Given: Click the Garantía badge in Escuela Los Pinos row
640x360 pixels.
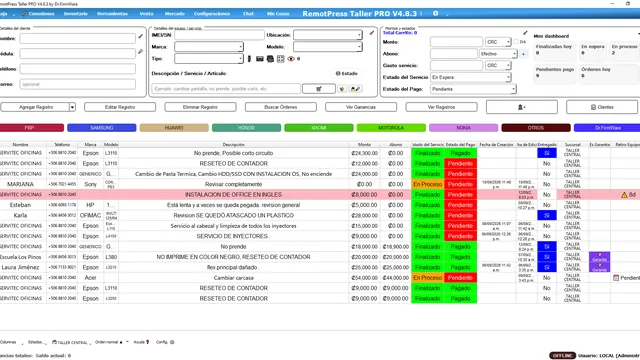Looking at the screenshot, I should coord(599,257).
